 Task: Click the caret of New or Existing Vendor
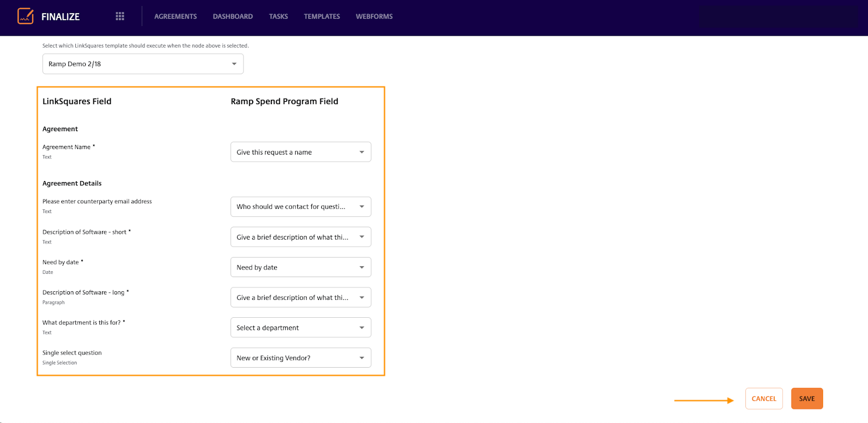pos(362,358)
